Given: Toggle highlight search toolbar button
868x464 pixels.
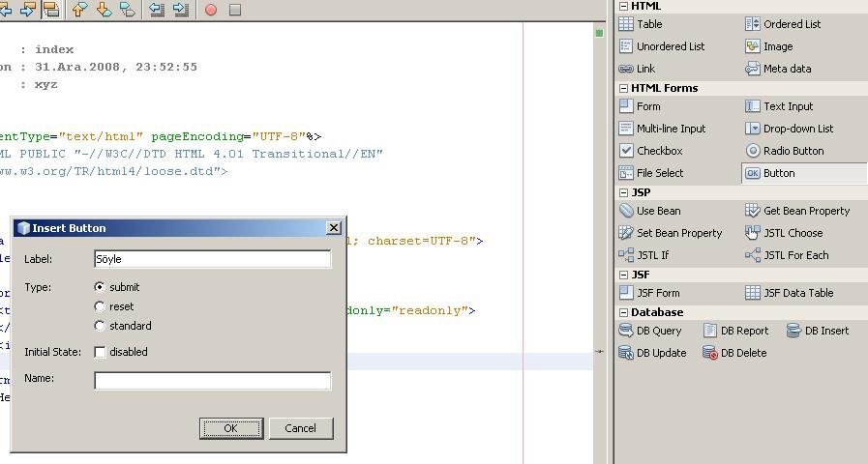Looking at the screenshot, I should (x=51, y=10).
